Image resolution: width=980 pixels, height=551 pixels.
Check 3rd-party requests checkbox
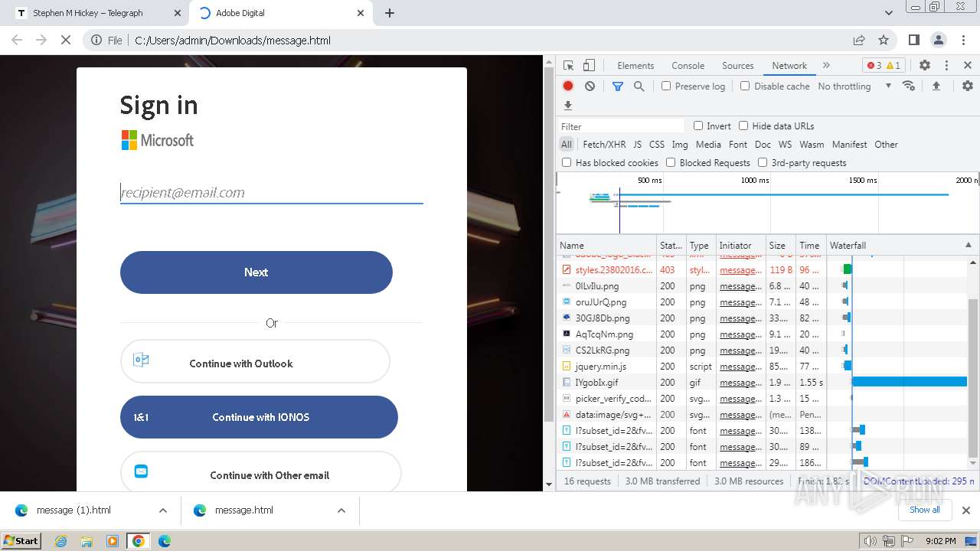pyautogui.click(x=763, y=163)
